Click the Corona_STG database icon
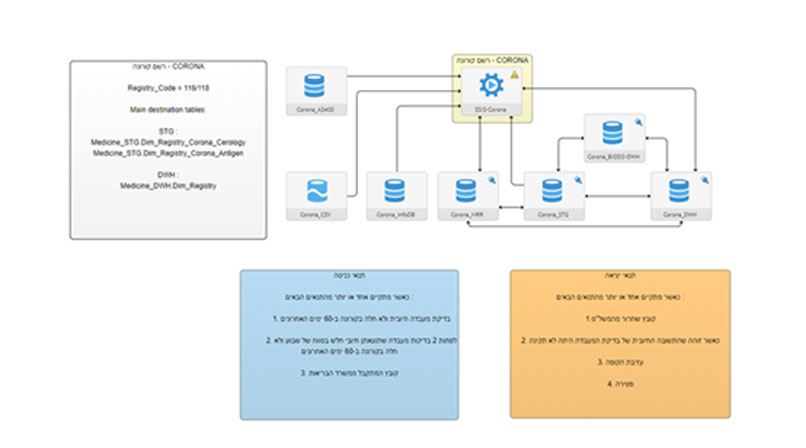Screen dimensions: 806x448 [547, 190]
